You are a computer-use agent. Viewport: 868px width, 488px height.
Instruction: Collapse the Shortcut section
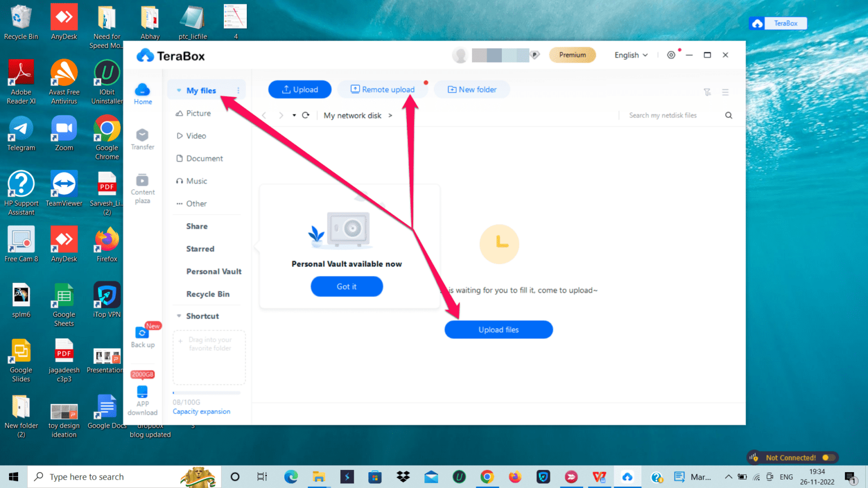click(x=179, y=316)
